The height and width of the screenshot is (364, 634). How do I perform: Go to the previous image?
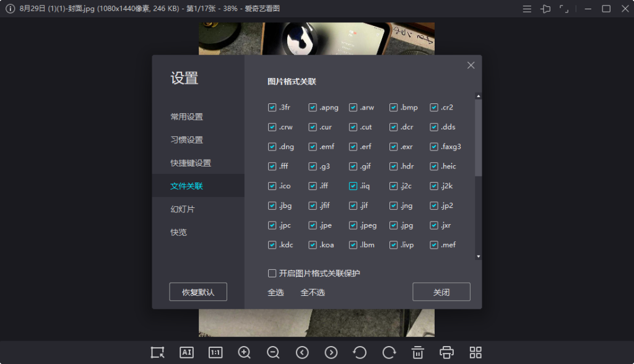coord(302,352)
